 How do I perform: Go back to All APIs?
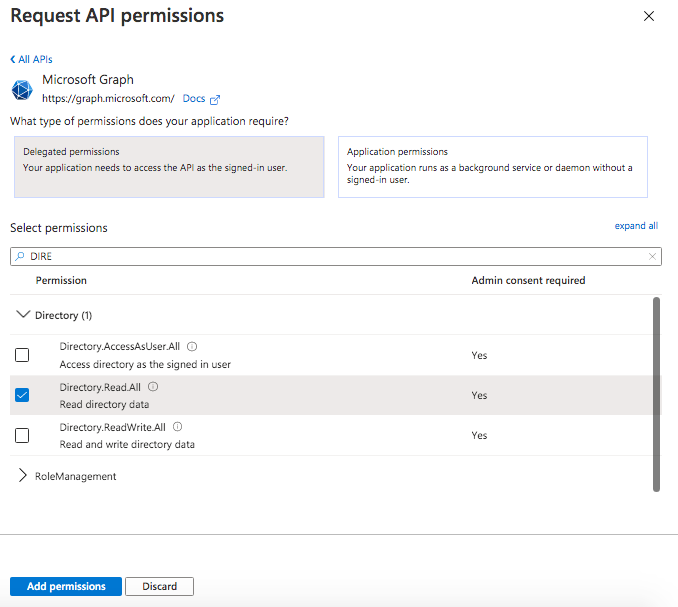[x=31, y=59]
